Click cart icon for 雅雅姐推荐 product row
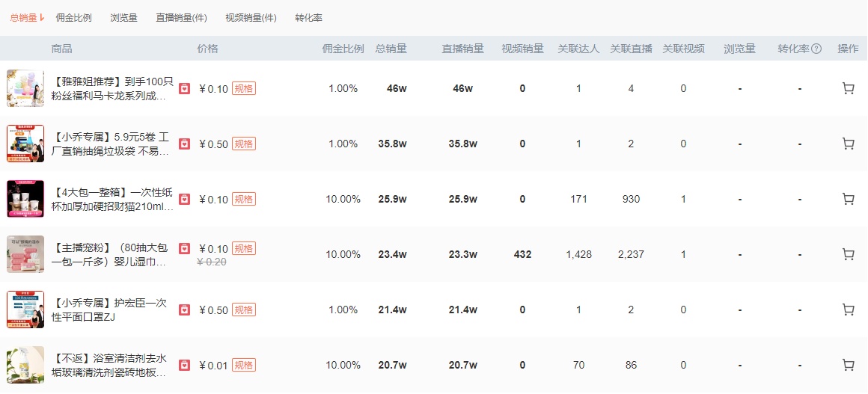The image size is (868, 394). pyautogui.click(x=848, y=88)
